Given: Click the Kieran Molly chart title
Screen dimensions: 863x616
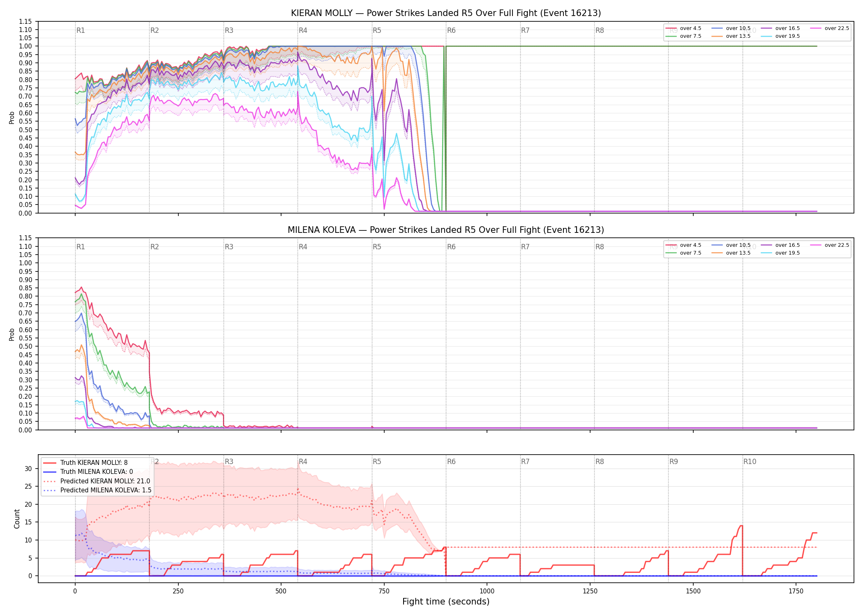Looking at the screenshot, I should click(x=446, y=13).
